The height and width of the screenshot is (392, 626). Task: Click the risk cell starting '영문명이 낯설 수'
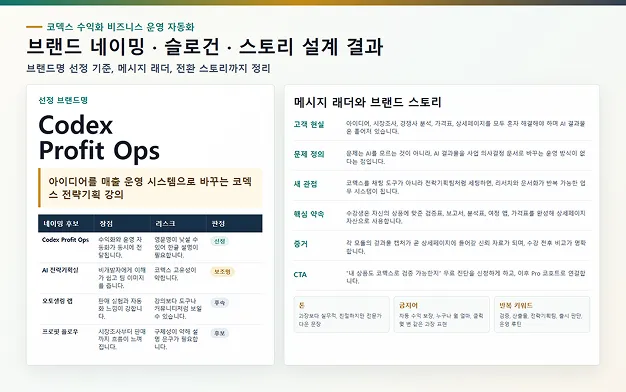[x=176, y=247]
